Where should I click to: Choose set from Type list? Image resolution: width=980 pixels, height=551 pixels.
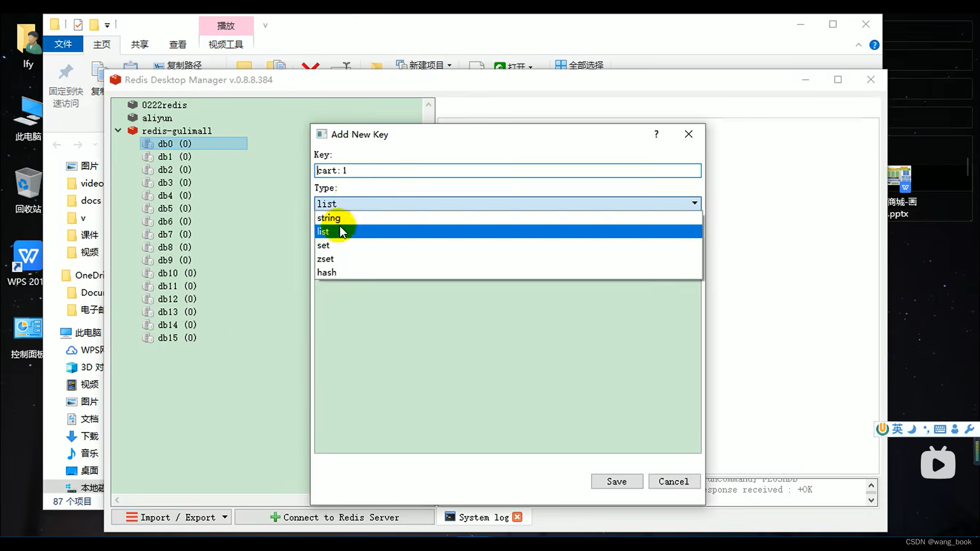click(x=508, y=245)
